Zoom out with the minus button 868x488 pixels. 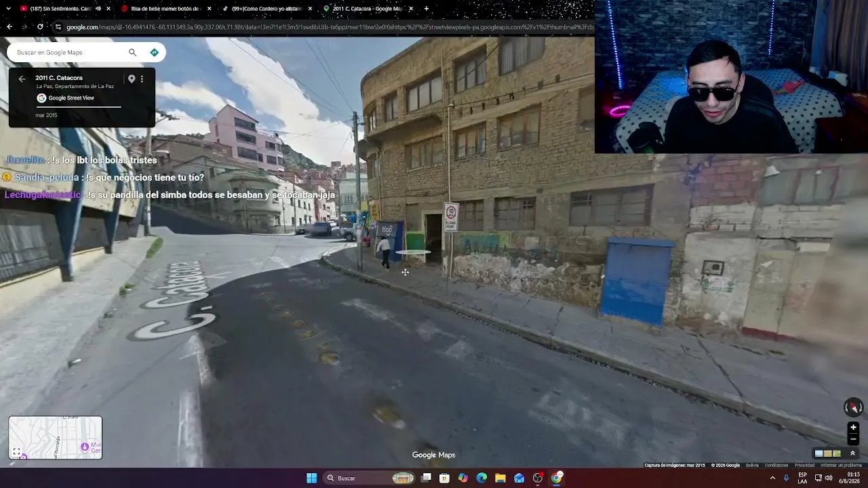tap(853, 439)
